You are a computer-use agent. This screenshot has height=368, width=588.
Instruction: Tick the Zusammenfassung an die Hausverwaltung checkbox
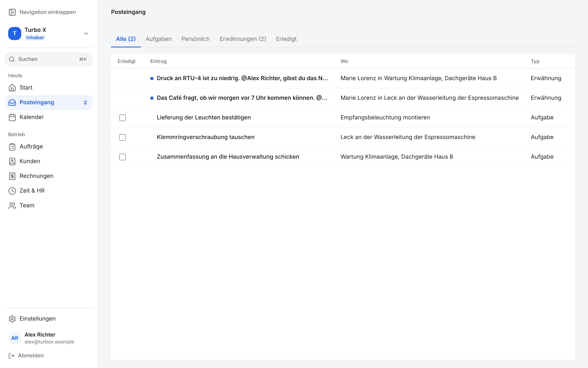pyautogui.click(x=122, y=157)
